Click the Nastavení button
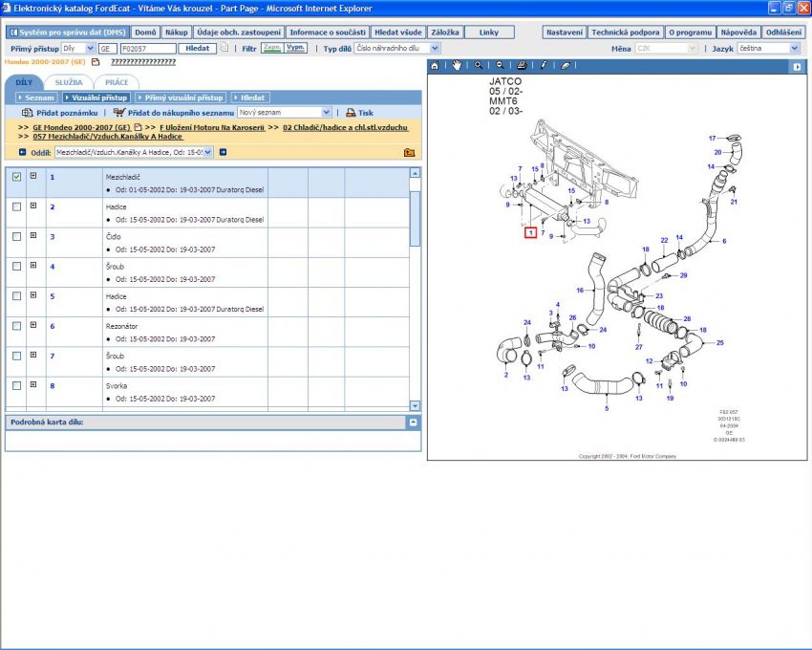 tap(565, 32)
